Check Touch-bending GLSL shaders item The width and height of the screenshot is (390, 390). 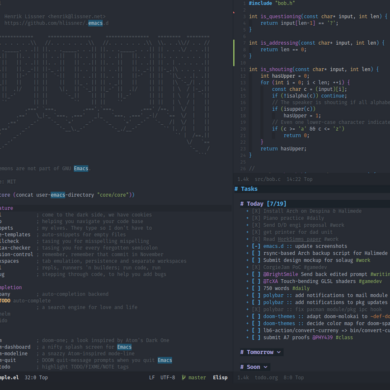(x=256, y=281)
